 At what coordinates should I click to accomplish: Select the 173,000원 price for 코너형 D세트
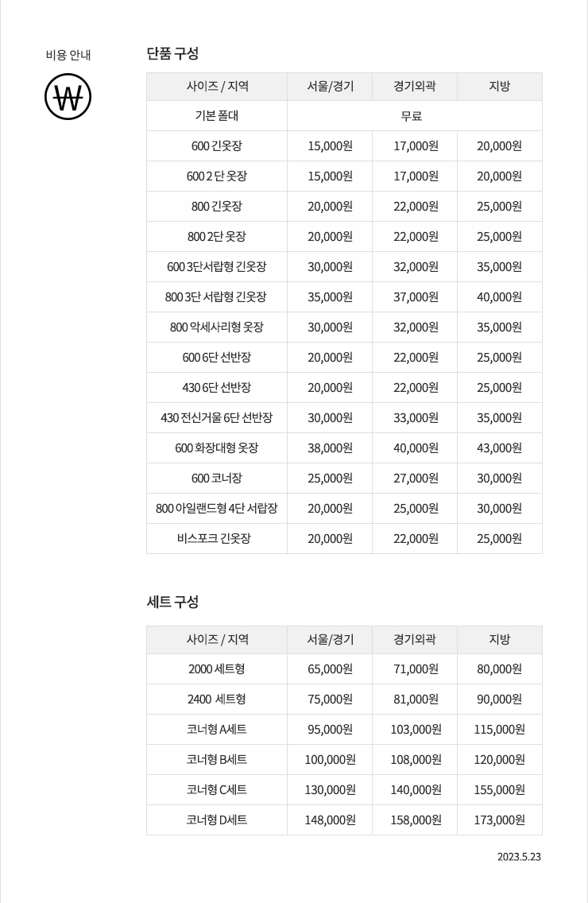pos(499,820)
